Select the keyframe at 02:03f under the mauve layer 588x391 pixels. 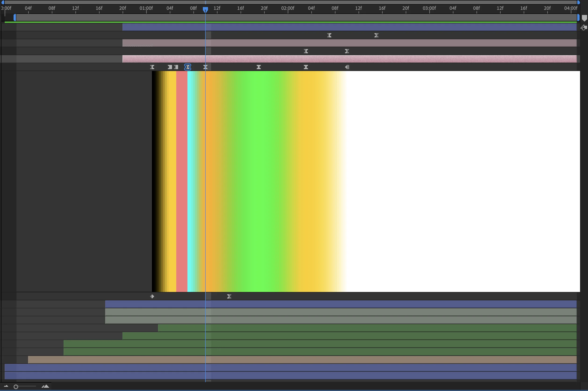click(x=306, y=51)
